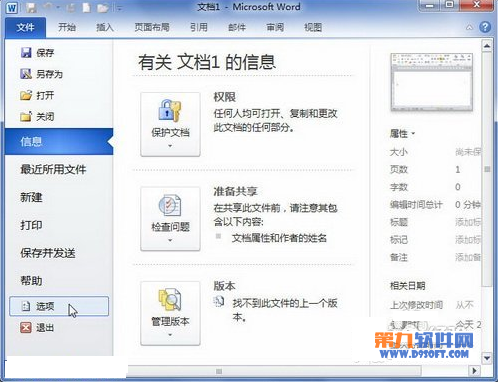Click 退出 to exit Word
498x382 pixels.
coord(37,328)
